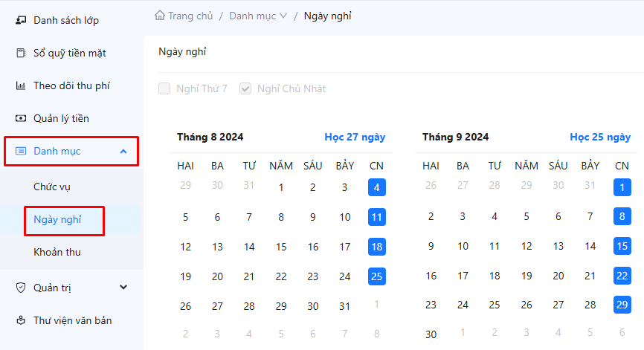Click the money management icon
This screenshot has width=644, height=350.
(21, 118)
